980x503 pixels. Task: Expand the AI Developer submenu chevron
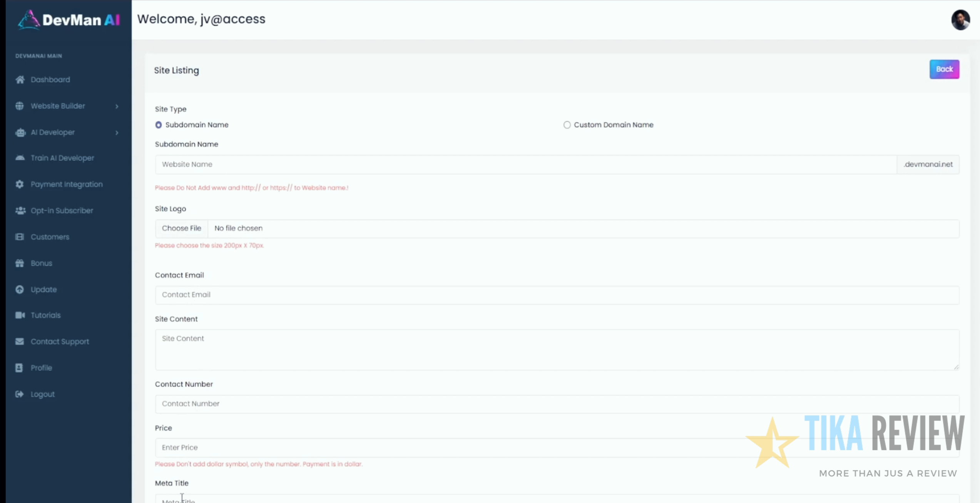[x=117, y=132]
